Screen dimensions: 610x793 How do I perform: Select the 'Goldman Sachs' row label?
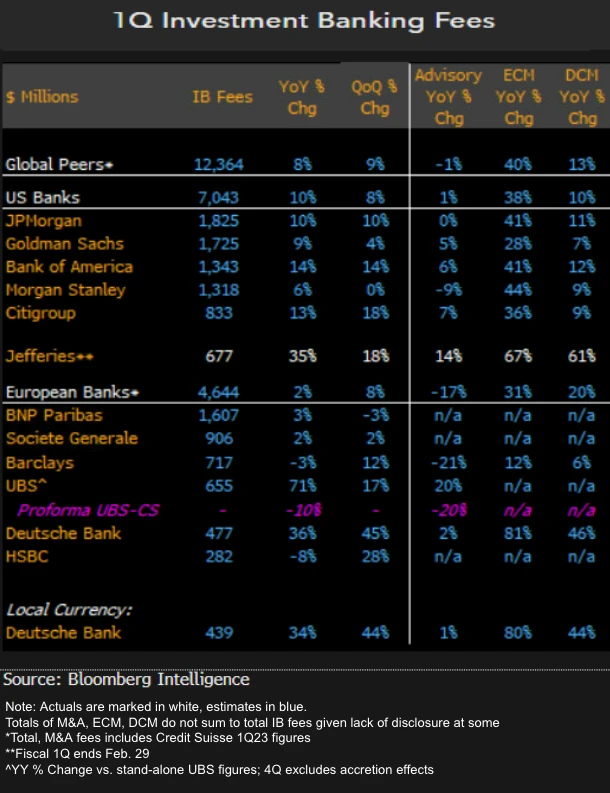click(x=65, y=244)
